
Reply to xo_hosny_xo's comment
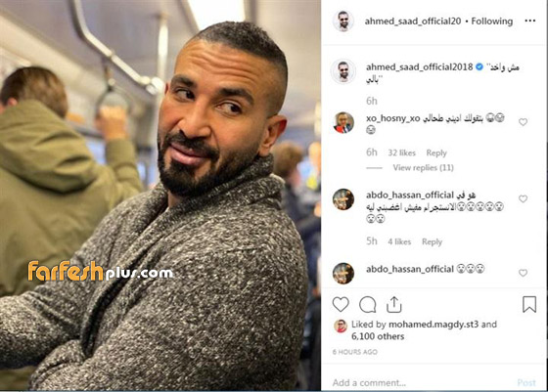point(436,152)
